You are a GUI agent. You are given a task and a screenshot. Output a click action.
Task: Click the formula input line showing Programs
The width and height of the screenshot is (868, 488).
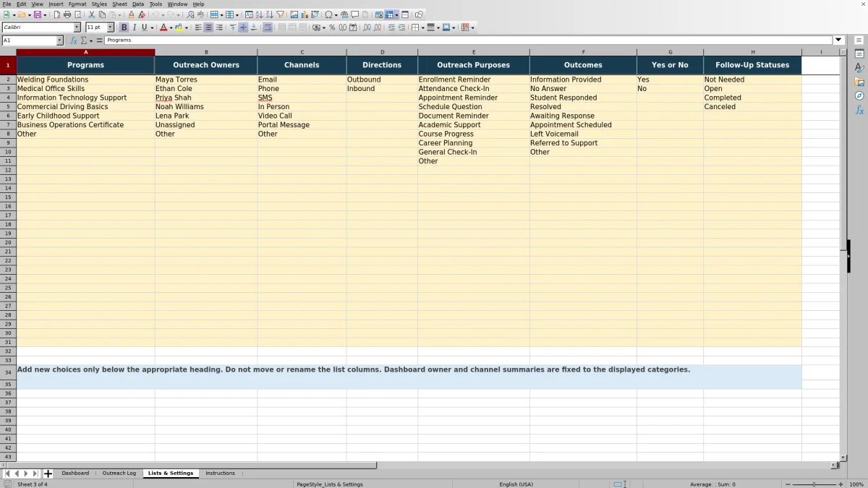469,40
